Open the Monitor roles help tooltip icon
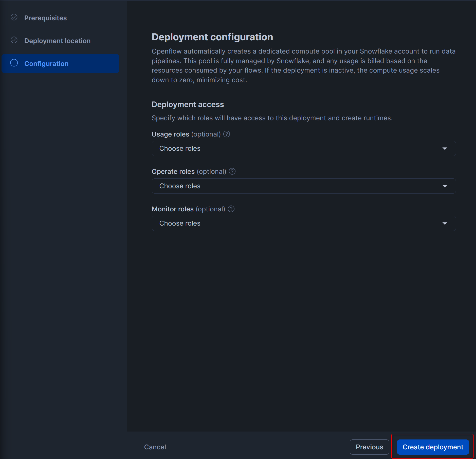The image size is (476, 459). (x=231, y=209)
